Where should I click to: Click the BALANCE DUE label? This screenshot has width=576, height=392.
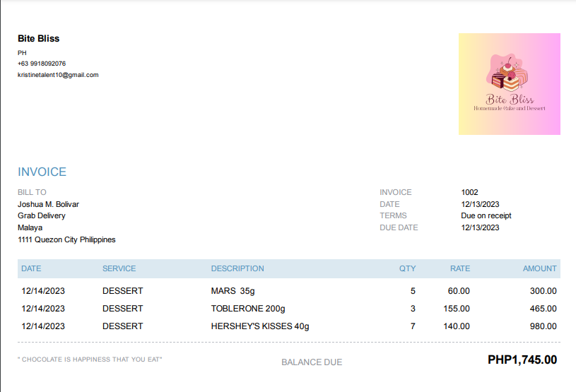click(312, 362)
